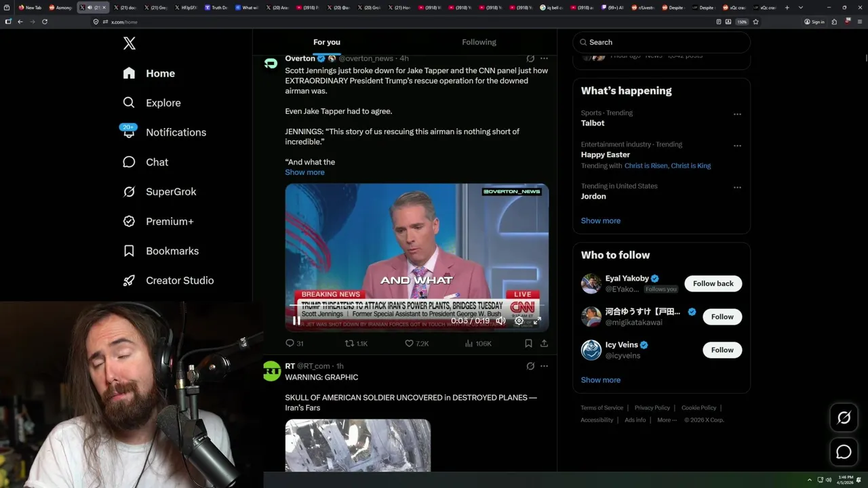Open RT profile avatar
868x488 pixels.
pyautogui.click(x=271, y=371)
